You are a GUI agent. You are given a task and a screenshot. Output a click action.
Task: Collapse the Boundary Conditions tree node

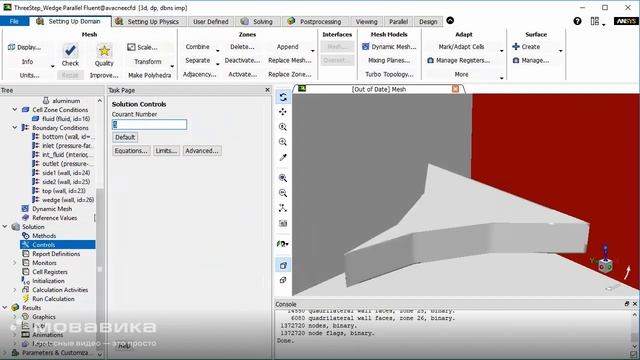pos(15,127)
